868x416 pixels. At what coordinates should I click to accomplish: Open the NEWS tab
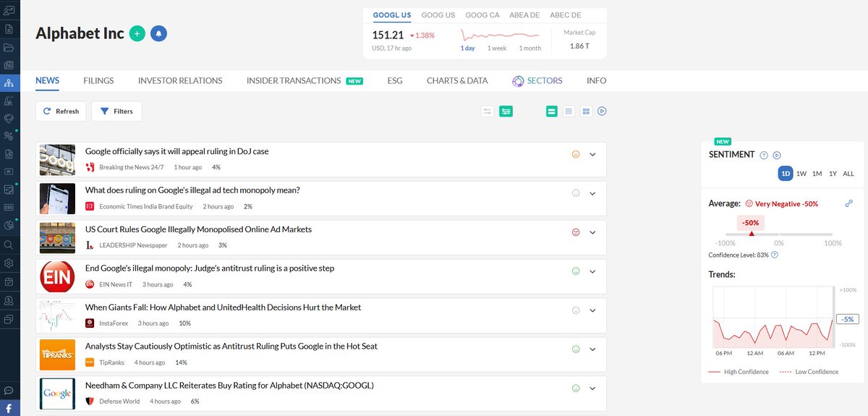pos(47,80)
